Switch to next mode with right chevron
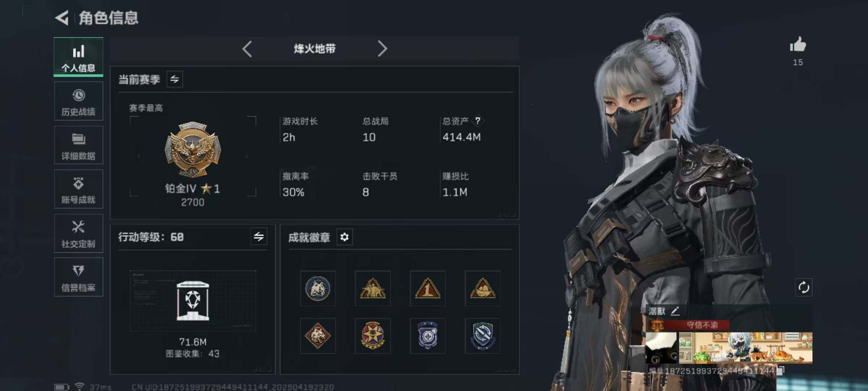This screenshot has width=868, height=391. tap(382, 49)
